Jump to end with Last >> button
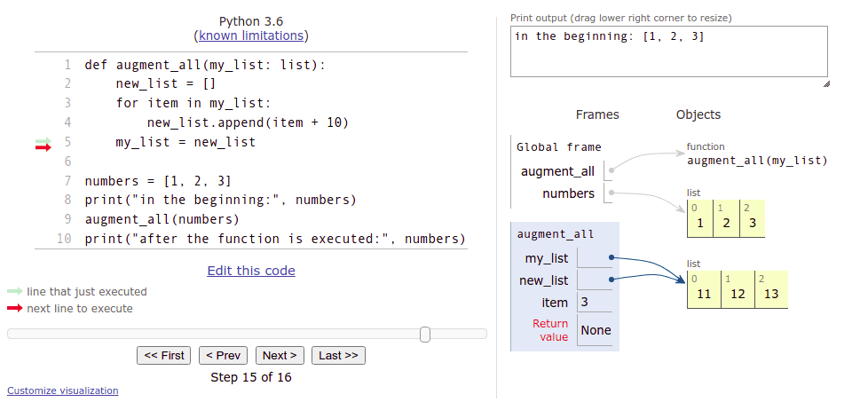The image size is (868, 402). [337, 356]
